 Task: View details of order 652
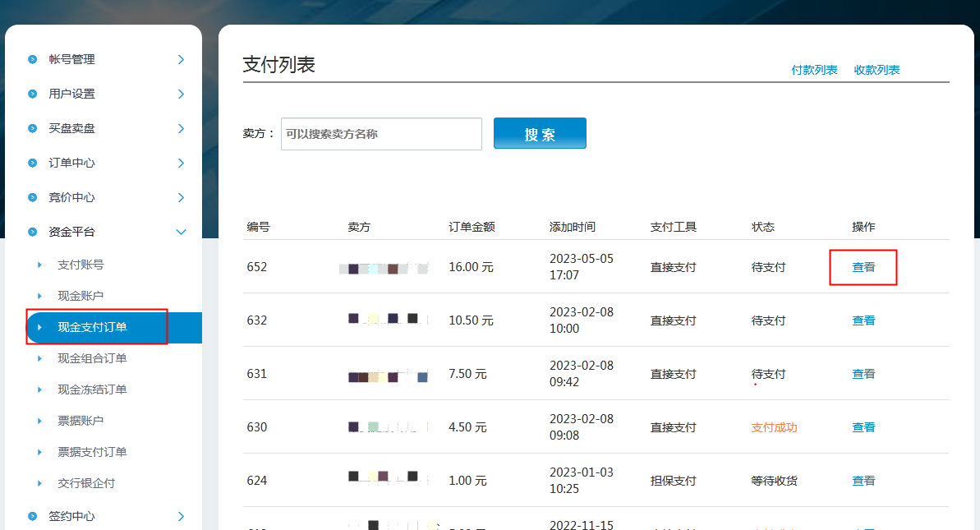863,267
